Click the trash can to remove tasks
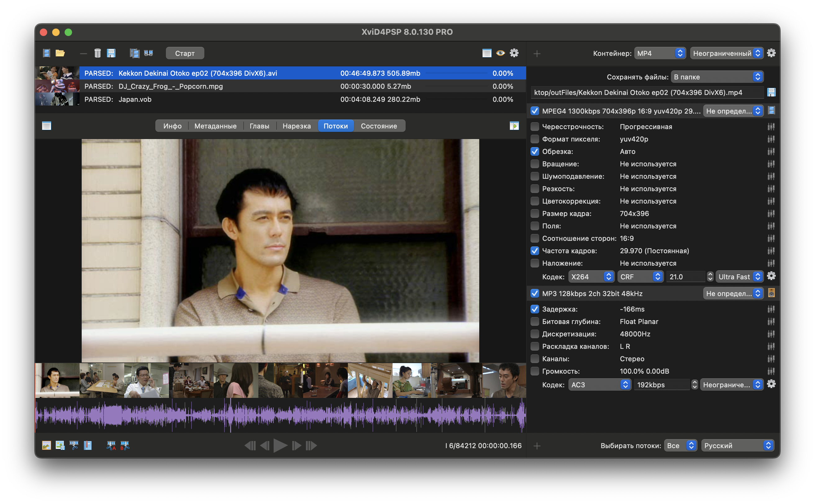 (98, 53)
